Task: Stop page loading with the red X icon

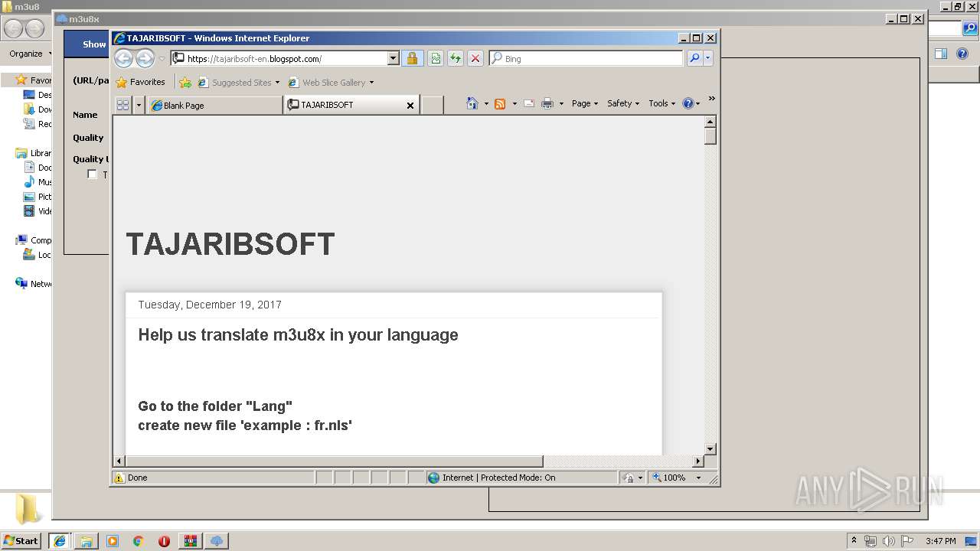Action: pyautogui.click(x=475, y=58)
